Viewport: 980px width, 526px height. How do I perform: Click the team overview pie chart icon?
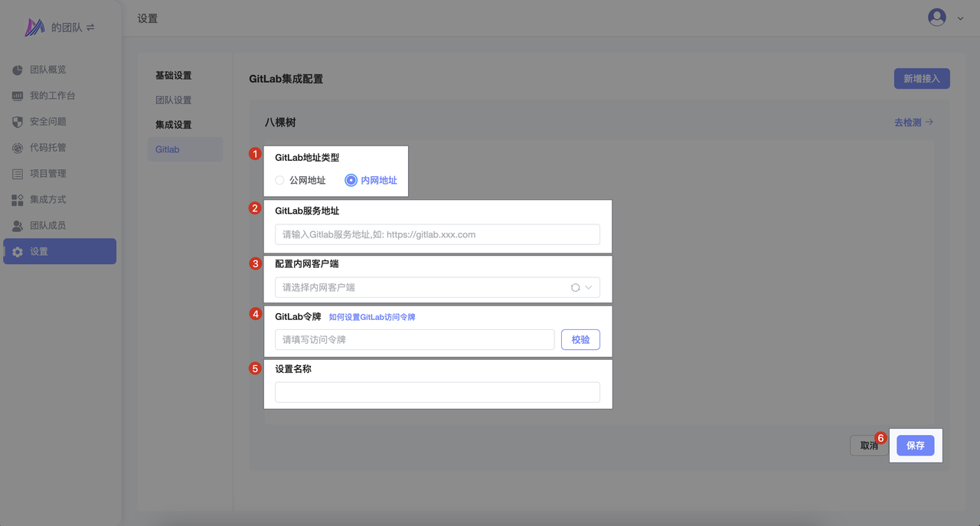18,70
